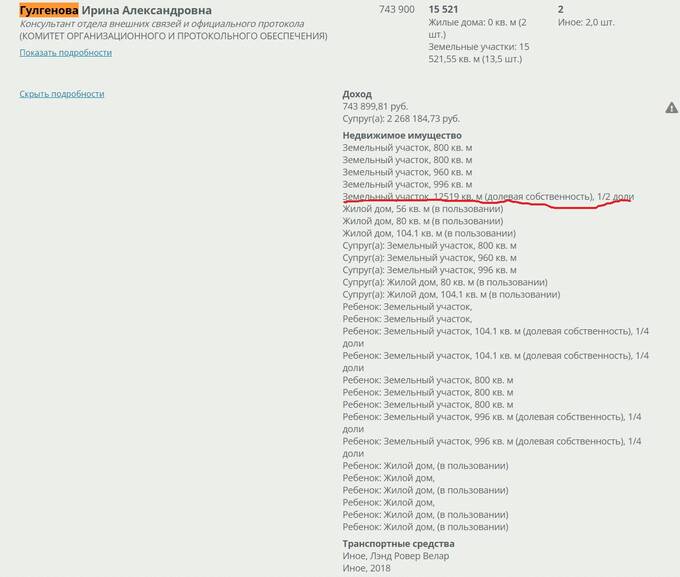Select the 'Доход' section heading
Screen dimensions: 680x577
[357, 94]
